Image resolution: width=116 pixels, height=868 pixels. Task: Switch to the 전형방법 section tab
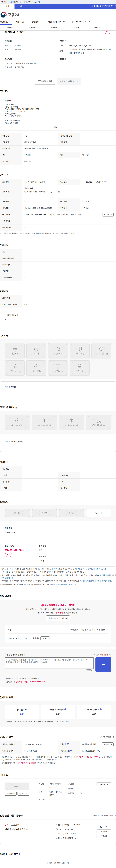pos(97,28)
